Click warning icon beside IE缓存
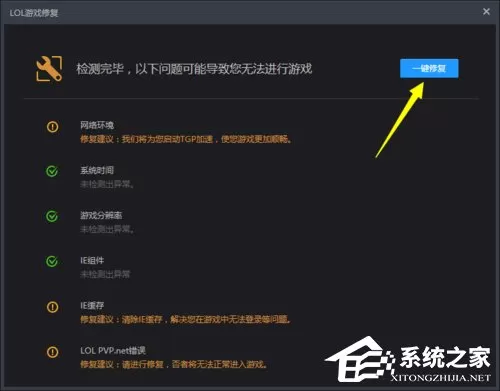This screenshot has width=500, height=391. [x=52, y=307]
